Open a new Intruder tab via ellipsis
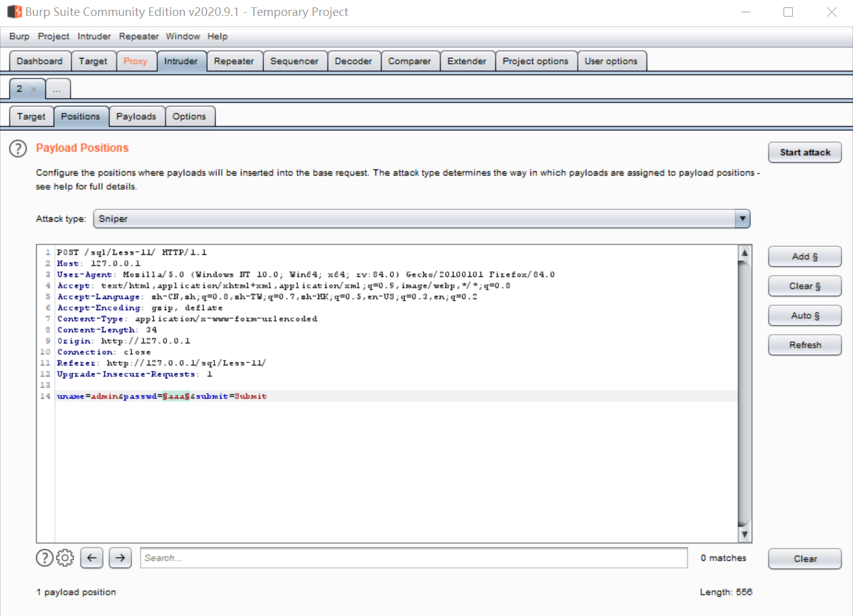 (57, 90)
